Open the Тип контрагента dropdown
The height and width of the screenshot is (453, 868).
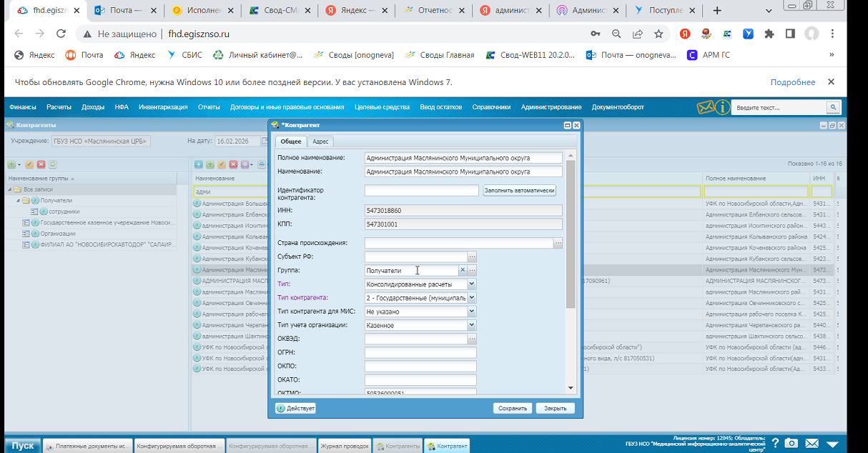(471, 298)
